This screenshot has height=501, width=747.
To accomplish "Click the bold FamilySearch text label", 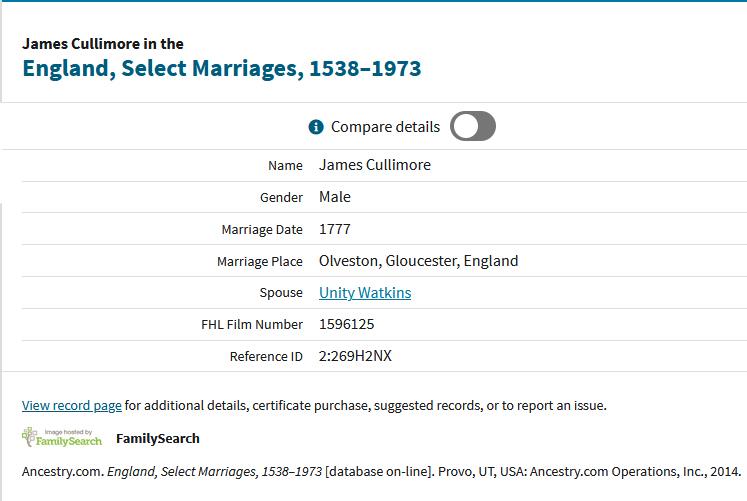I will point(158,438).
